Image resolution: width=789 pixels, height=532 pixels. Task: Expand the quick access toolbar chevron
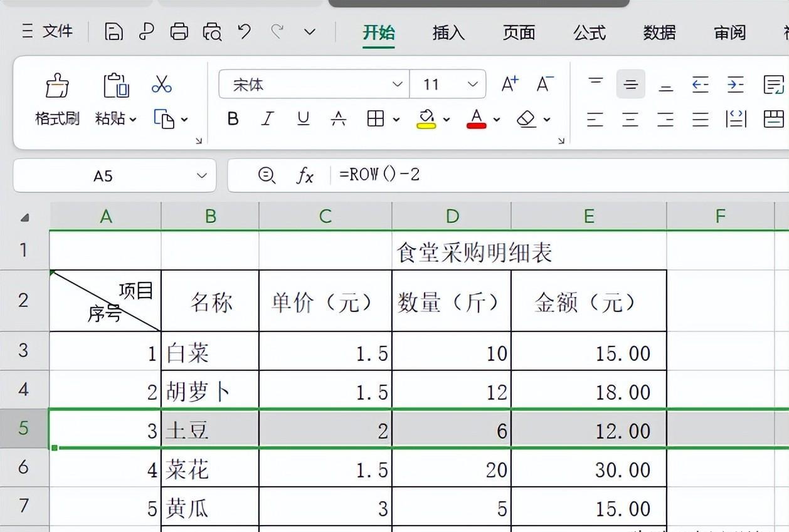[x=310, y=31]
